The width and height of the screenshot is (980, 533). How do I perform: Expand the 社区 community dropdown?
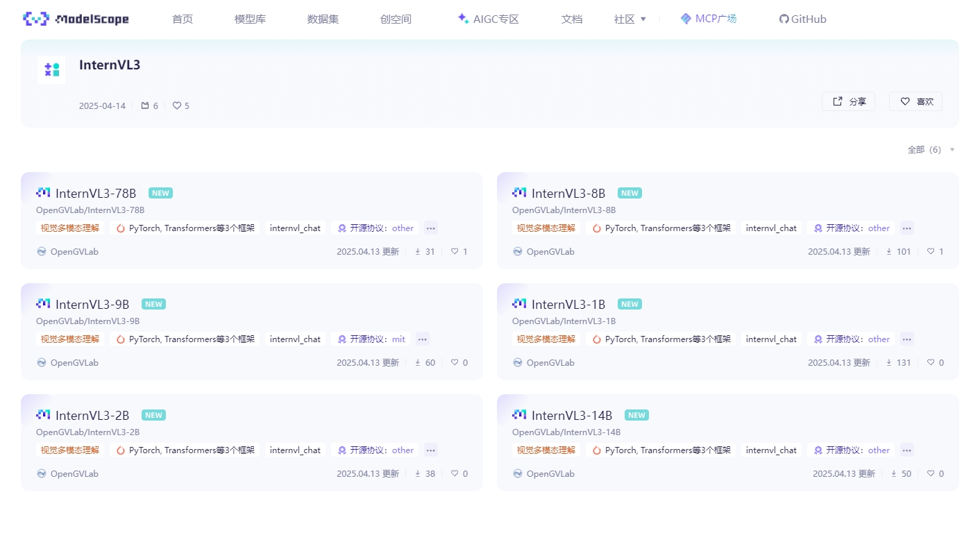click(x=630, y=19)
